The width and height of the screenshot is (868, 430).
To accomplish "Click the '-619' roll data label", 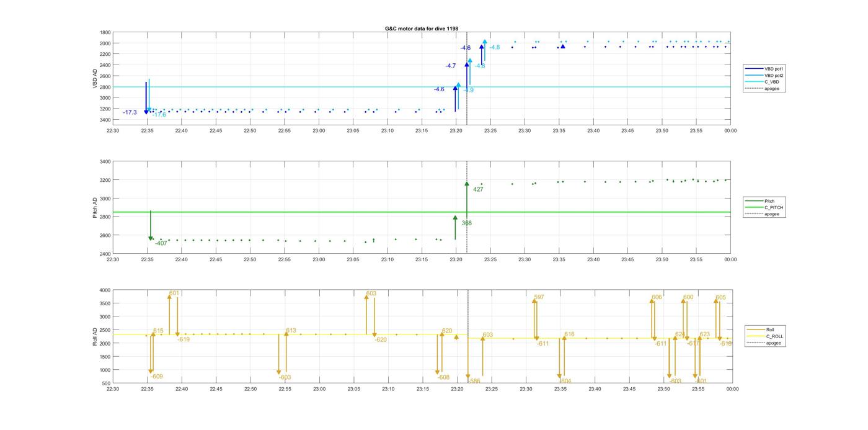I will [x=184, y=339].
